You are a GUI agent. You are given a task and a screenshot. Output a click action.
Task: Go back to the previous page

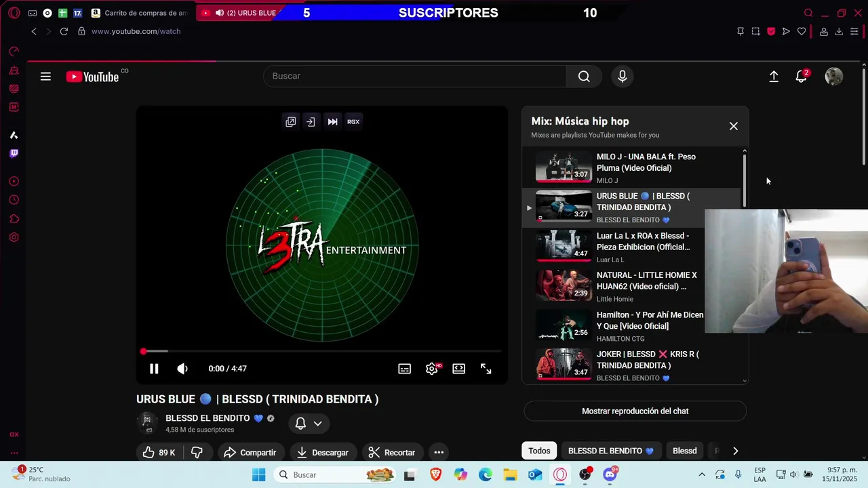(x=34, y=31)
